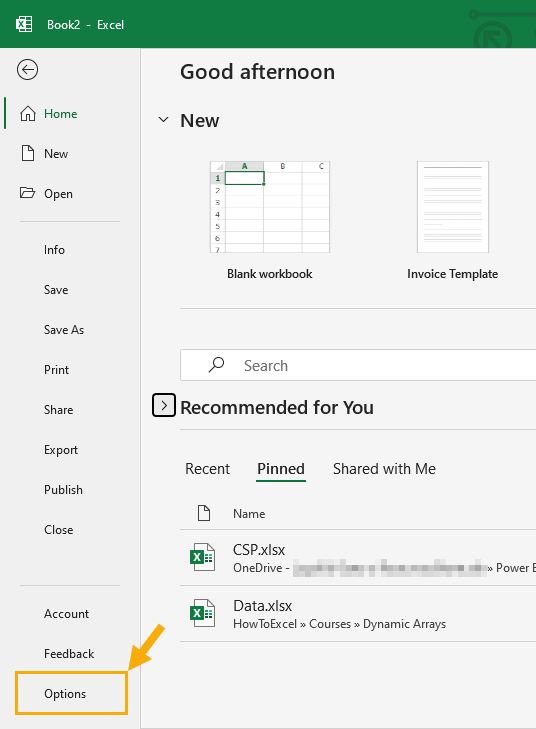Expand the Recommended for You section
The width and height of the screenshot is (536, 729).
click(164, 405)
